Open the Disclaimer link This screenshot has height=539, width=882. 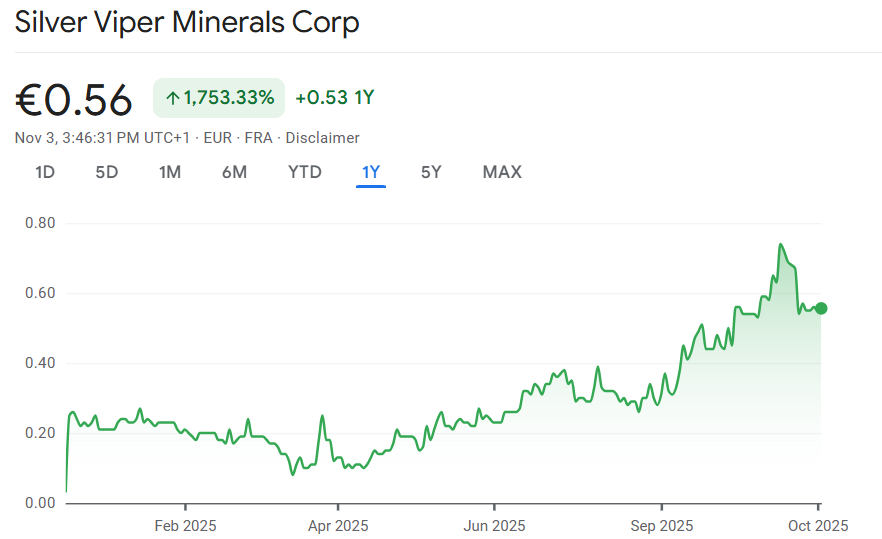(x=322, y=138)
